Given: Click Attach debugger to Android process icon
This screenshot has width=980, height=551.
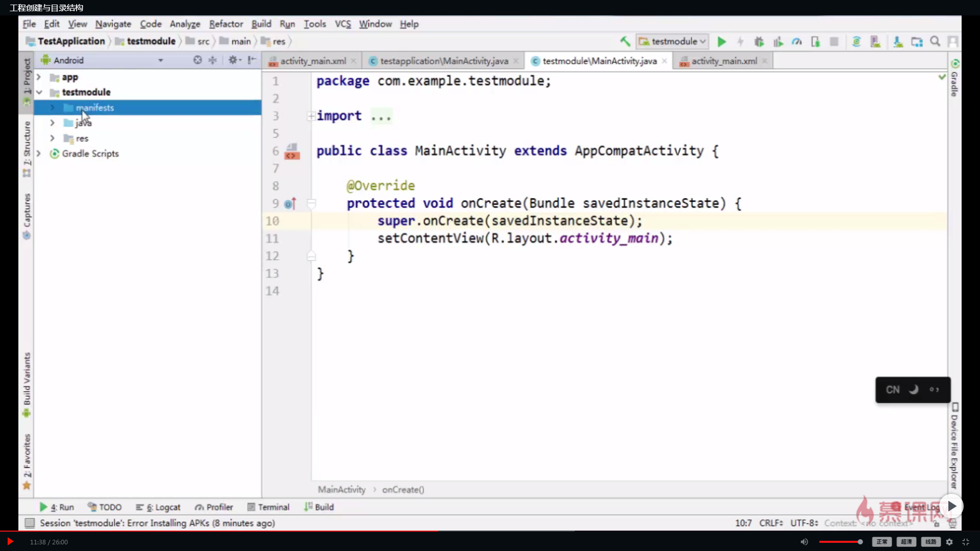Looking at the screenshot, I should pyautogui.click(x=816, y=42).
